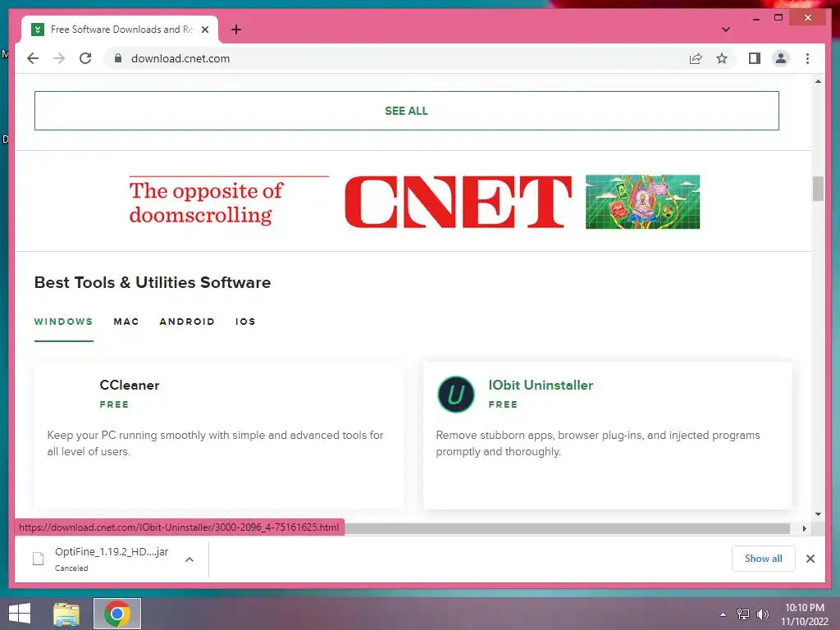Show hidden system tray icons
The height and width of the screenshot is (630, 840).
pyautogui.click(x=723, y=614)
